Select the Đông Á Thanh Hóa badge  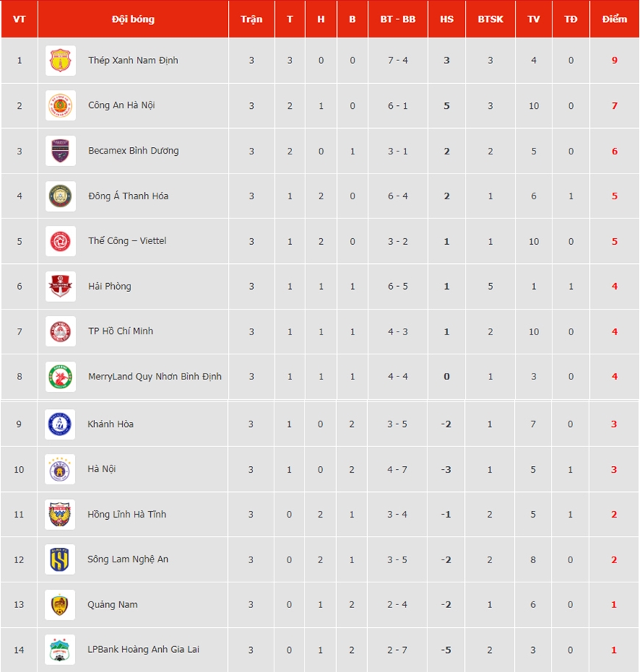(x=60, y=196)
